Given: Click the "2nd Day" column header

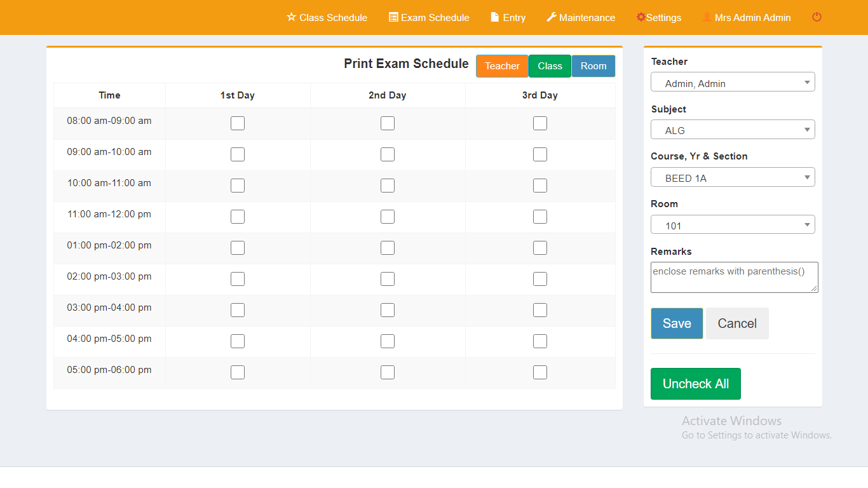Looking at the screenshot, I should click(x=388, y=95).
